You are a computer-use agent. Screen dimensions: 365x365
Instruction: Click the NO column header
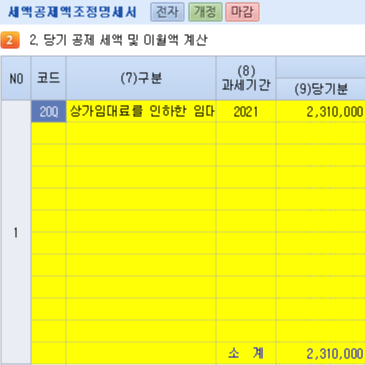[16, 78]
